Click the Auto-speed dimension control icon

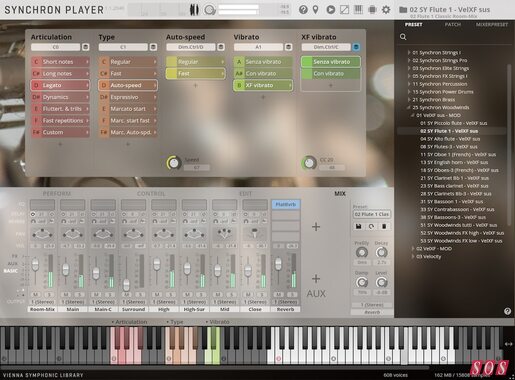pyautogui.click(x=221, y=47)
